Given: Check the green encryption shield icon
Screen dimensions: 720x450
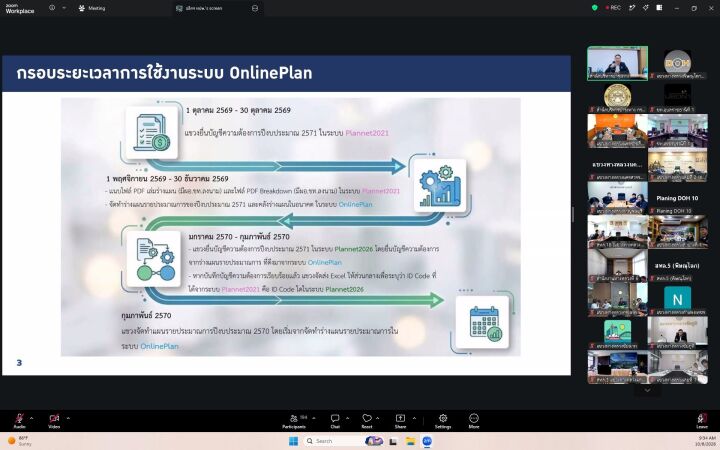Looking at the screenshot, I should coord(595,8).
